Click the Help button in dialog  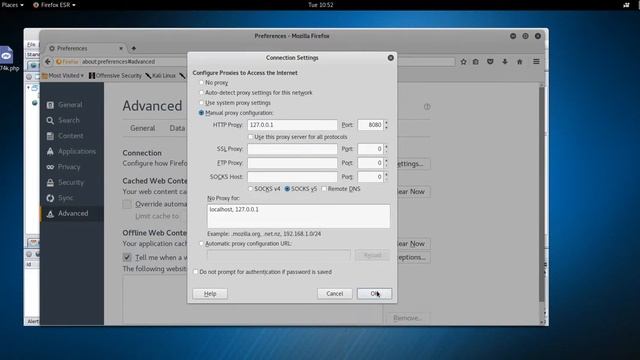click(210, 293)
